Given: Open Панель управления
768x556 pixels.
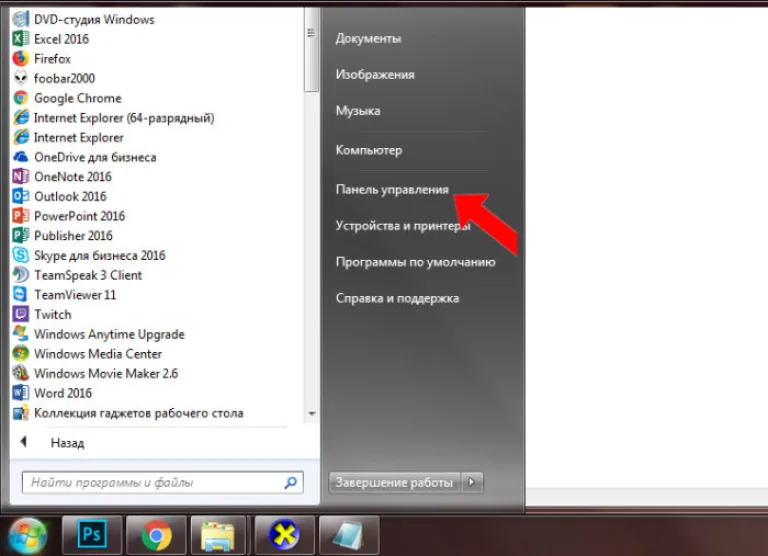Looking at the screenshot, I should (x=392, y=190).
